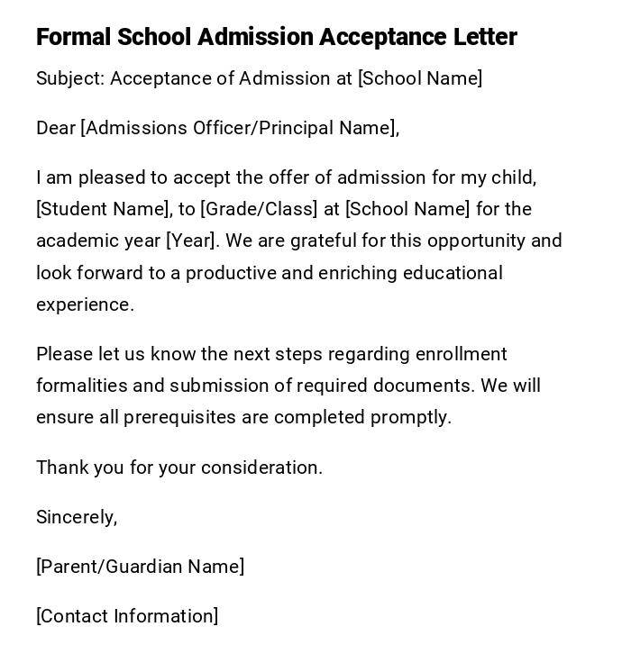Image resolution: width=631 pixels, height=672 pixels.
Task: Click [School Name] in the body paragraph
Action: click(407, 209)
